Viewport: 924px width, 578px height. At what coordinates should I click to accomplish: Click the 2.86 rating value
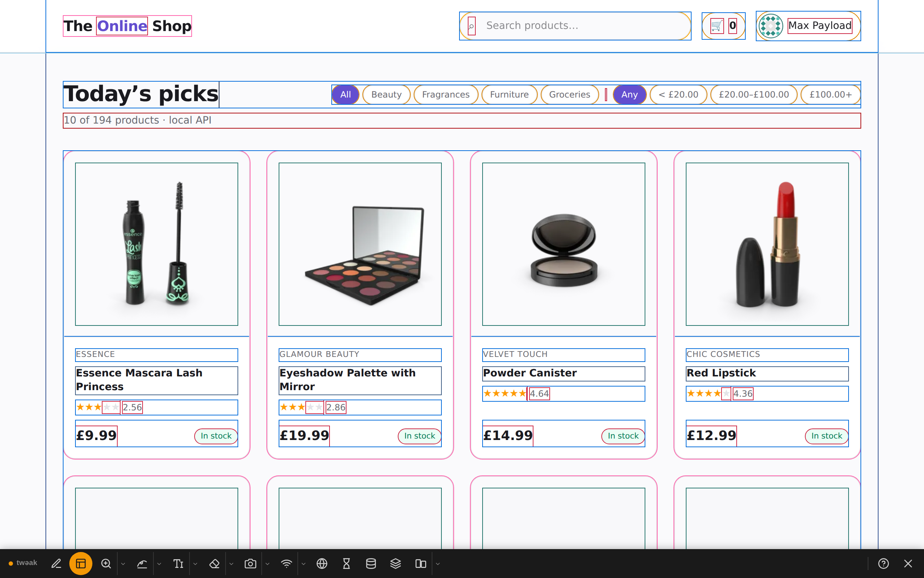(336, 407)
